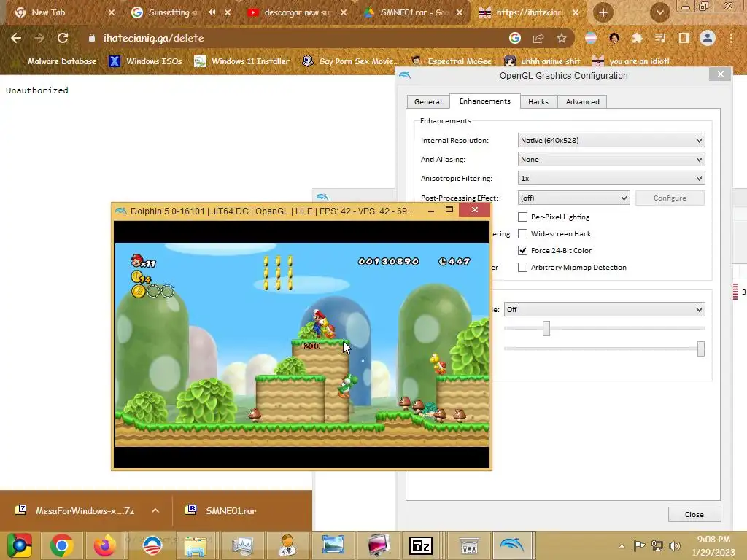747x560 pixels.
Task: Select the Enhancements tab
Action: tap(484, 101)
